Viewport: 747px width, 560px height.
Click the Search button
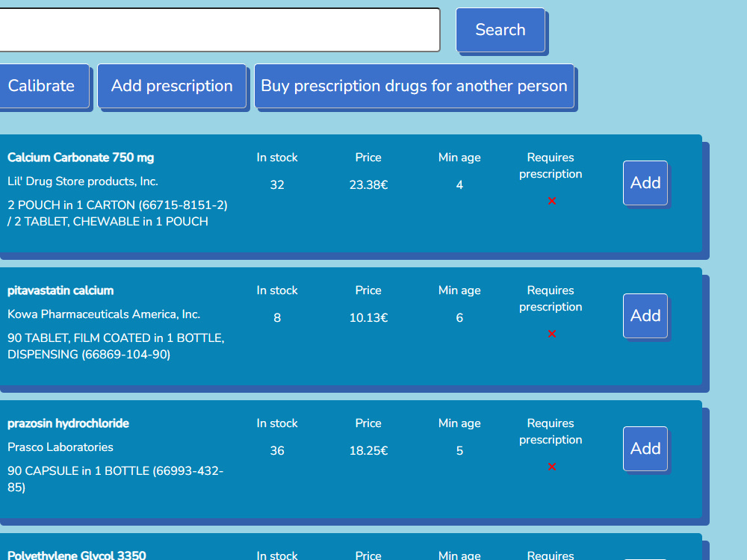pos(500,30)
